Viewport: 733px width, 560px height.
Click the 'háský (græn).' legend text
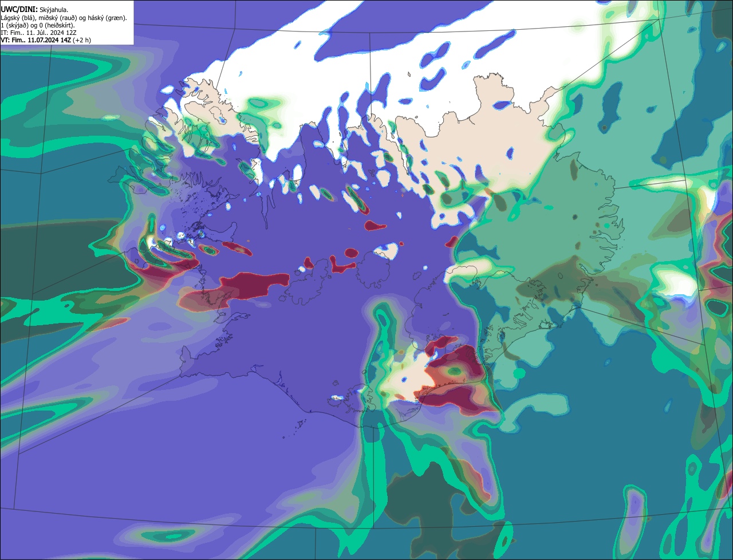pos(107,18)
